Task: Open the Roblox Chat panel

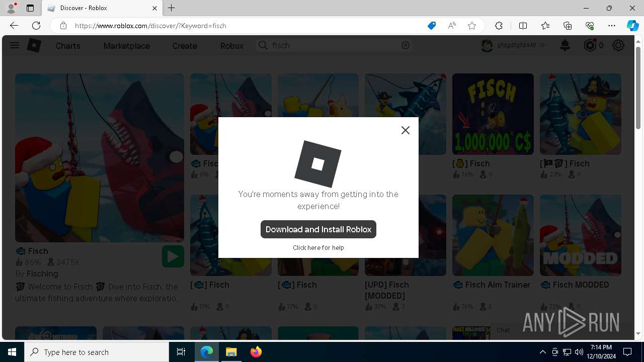Action: coord(503,330)
